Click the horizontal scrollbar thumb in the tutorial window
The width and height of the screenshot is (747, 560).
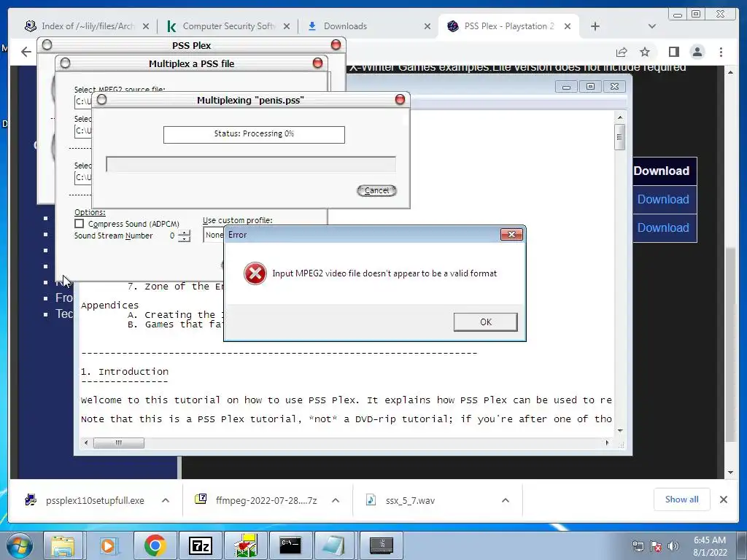click(x=119, y=443)
